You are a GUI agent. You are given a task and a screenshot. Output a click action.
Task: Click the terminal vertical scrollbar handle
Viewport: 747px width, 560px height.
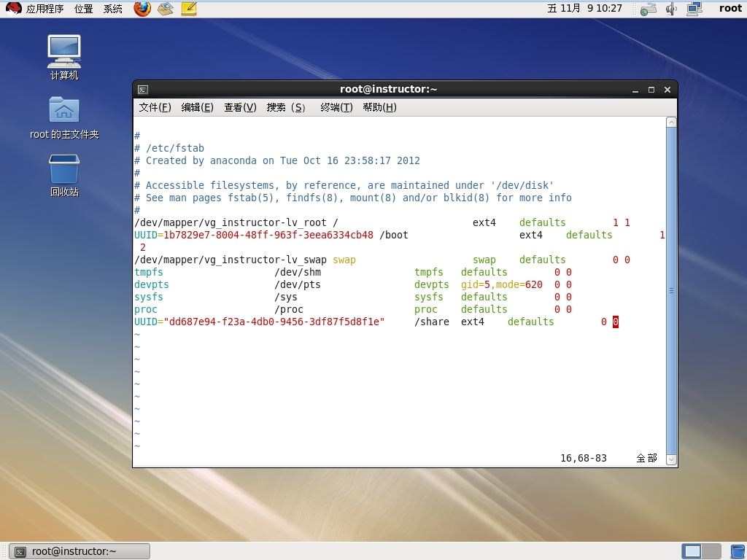tap(671, 291)
